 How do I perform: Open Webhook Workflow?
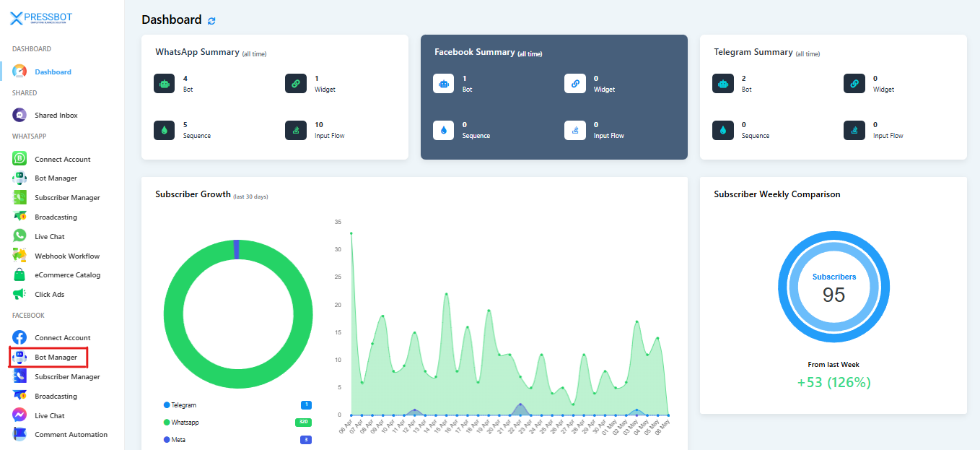(66, 256)
